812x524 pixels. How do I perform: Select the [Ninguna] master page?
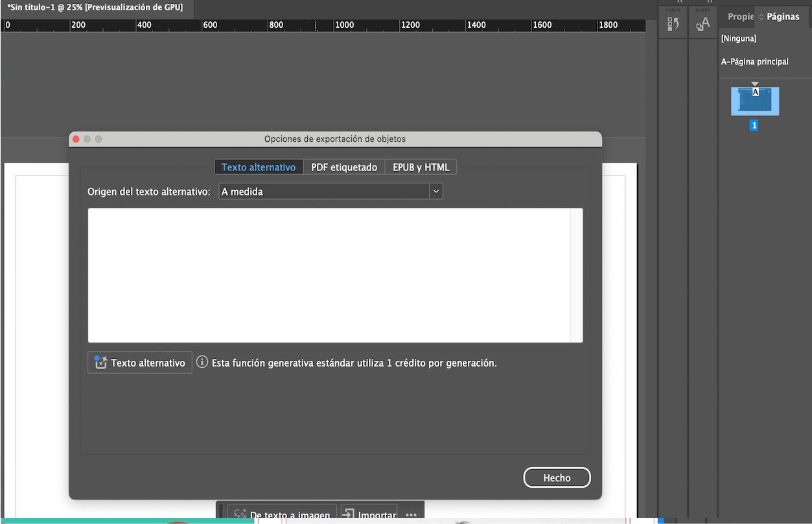[x=737, y=38]
